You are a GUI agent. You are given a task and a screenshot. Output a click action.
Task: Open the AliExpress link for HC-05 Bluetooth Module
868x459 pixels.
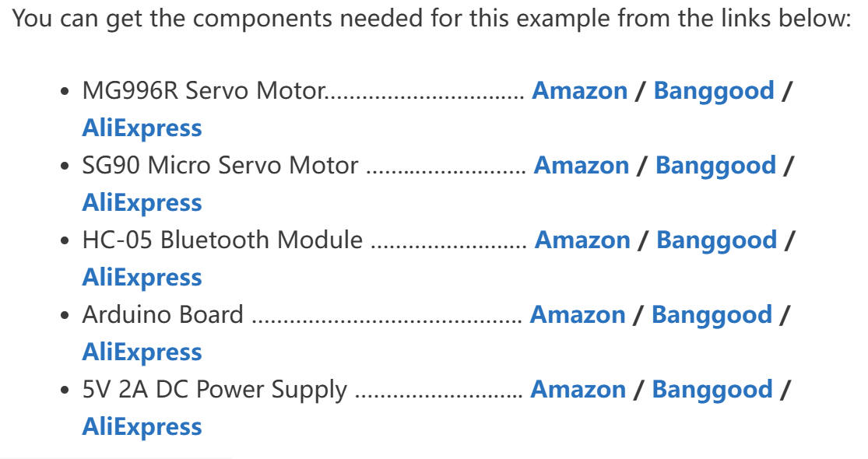[142, 279]
